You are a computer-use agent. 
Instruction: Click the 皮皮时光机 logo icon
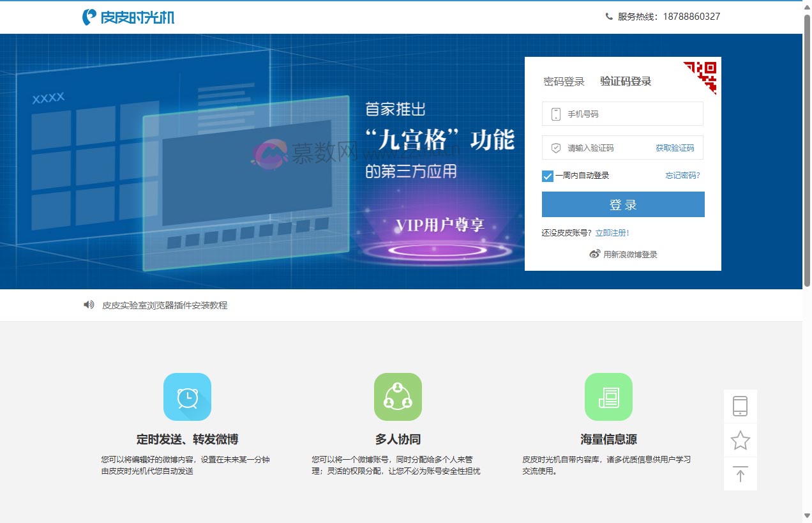(88, 16)
